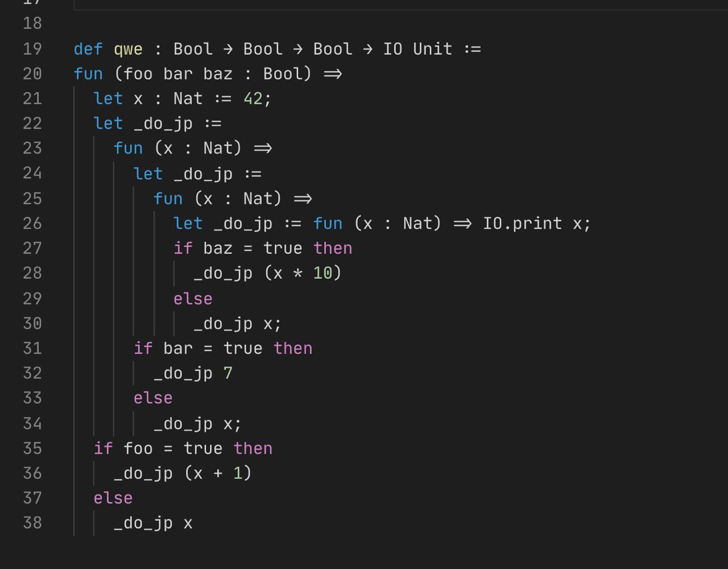
Task: Click the 'let' keyword on line 21
Action: pyautogui.click(x=108, y=99)
